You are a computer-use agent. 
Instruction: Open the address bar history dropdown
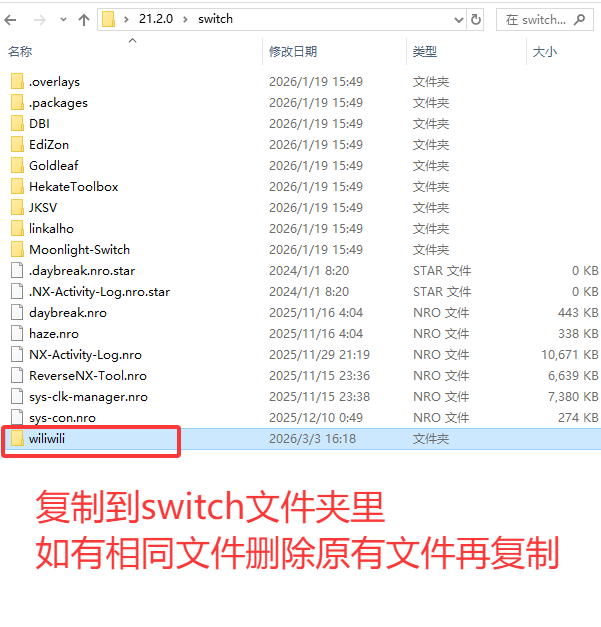click(x=459, y=20)
